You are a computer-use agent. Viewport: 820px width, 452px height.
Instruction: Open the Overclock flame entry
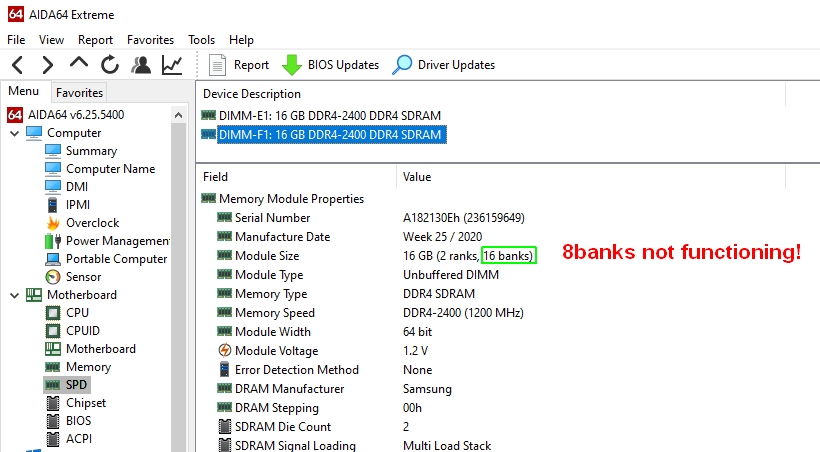pyautogui.click(x=93, y=223)
